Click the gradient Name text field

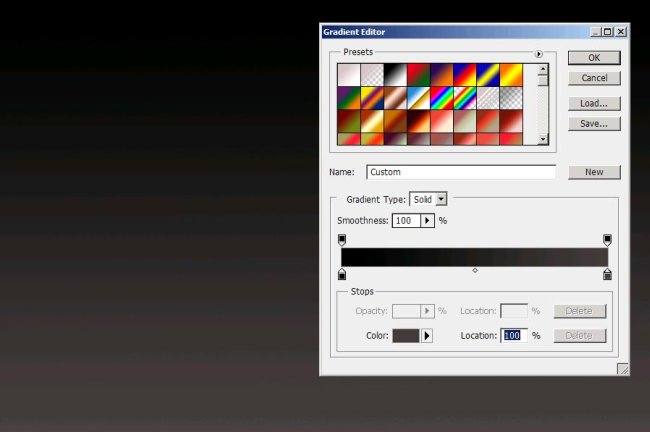tap(461, 172)
